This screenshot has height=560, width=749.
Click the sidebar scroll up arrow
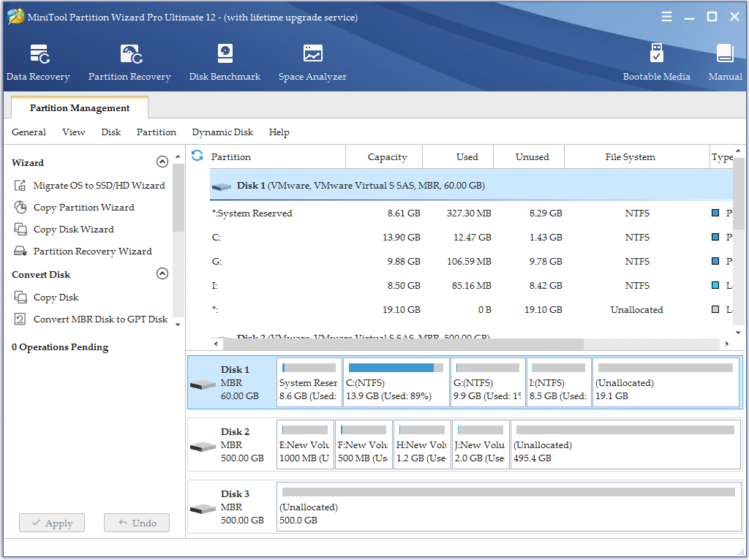(178, 156)
